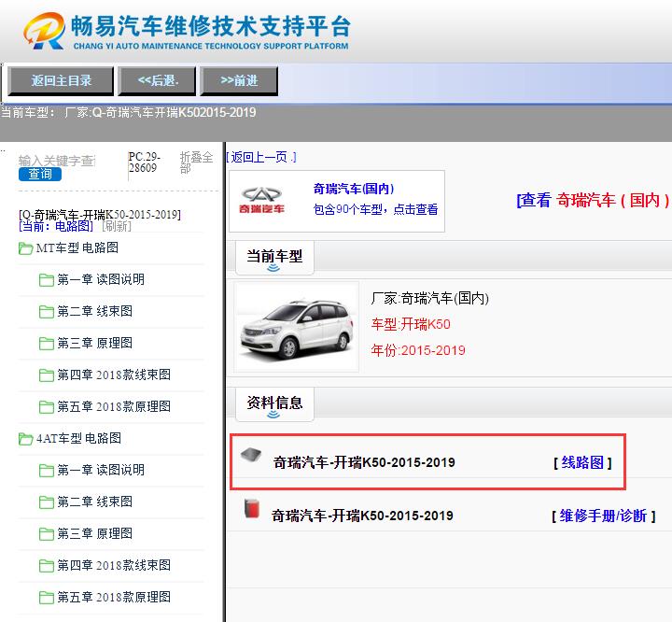
Task: Open 4AT 第一章 读图说明
Action: (101, 470)
